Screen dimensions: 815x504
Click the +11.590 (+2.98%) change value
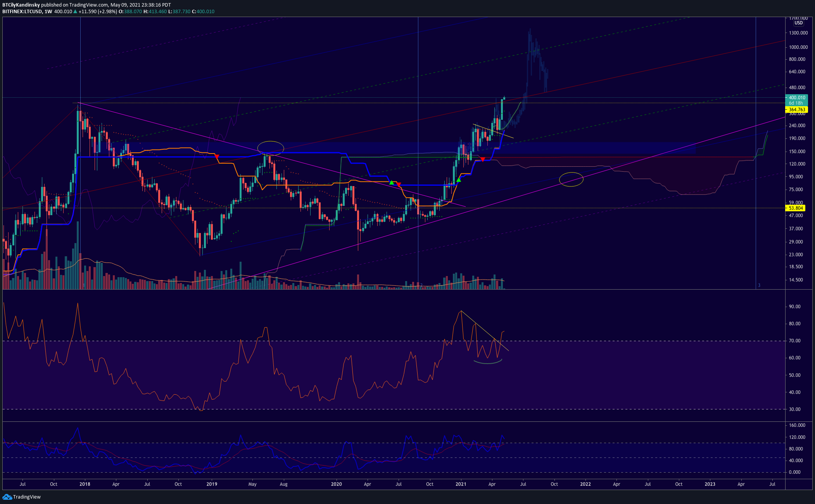[98, 12]
